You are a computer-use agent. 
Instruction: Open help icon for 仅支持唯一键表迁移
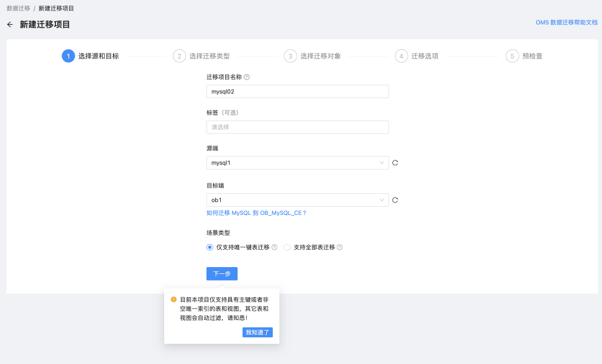point(274,247)
